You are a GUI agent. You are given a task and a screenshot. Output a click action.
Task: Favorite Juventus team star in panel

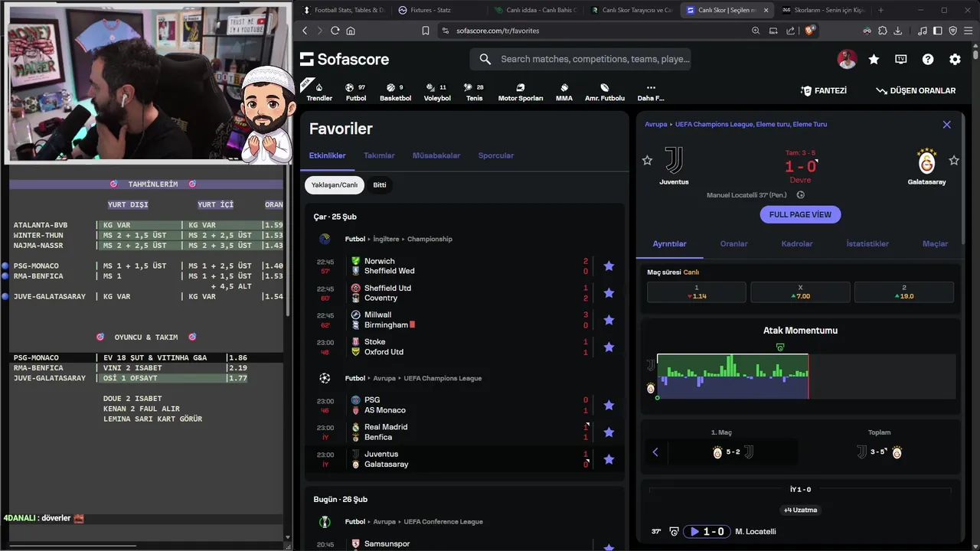(x=647, y=160)
